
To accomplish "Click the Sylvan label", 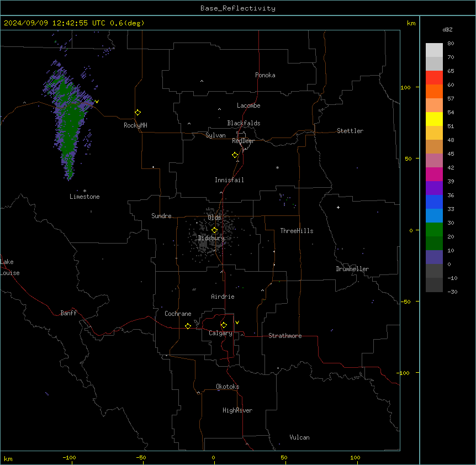I will (x=215, y=135).
